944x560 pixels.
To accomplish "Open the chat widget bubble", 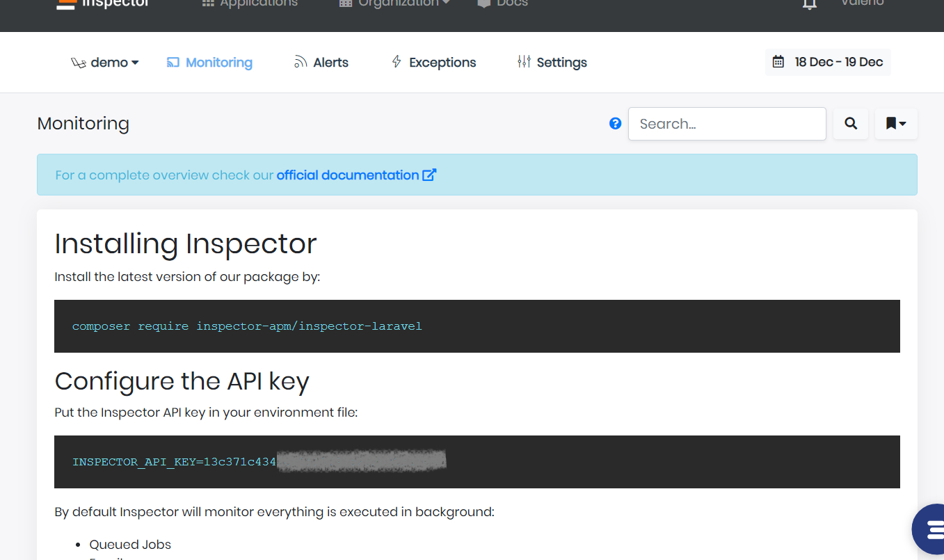I will [x=929, y=529].
